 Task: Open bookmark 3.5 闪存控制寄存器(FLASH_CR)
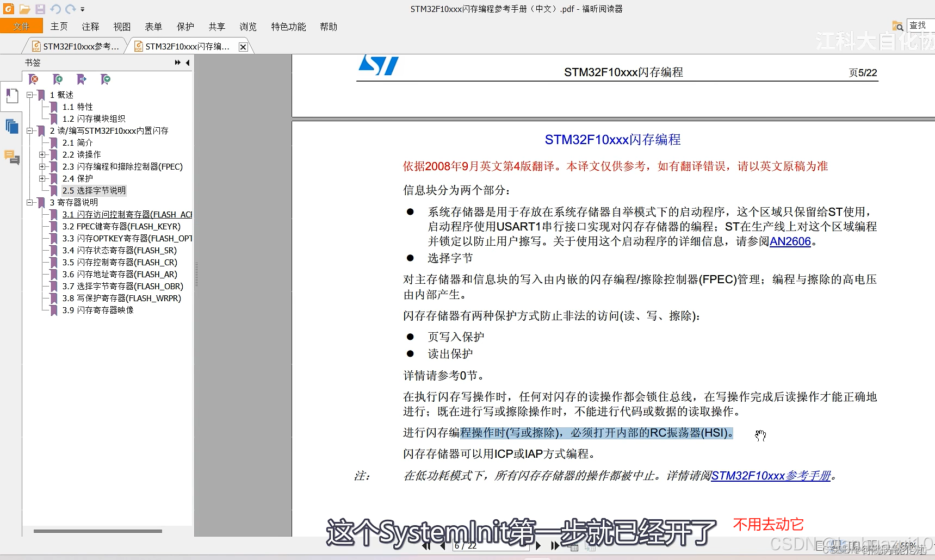(120, 262)
